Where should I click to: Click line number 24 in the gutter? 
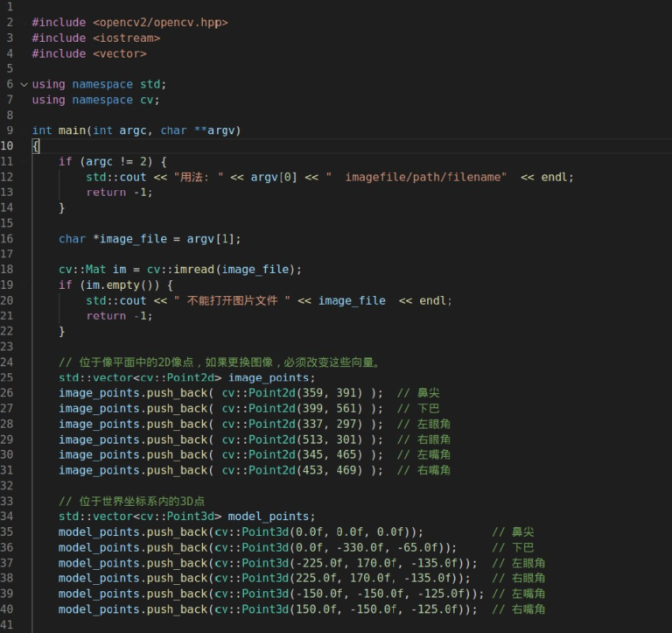tap(8, 362)
